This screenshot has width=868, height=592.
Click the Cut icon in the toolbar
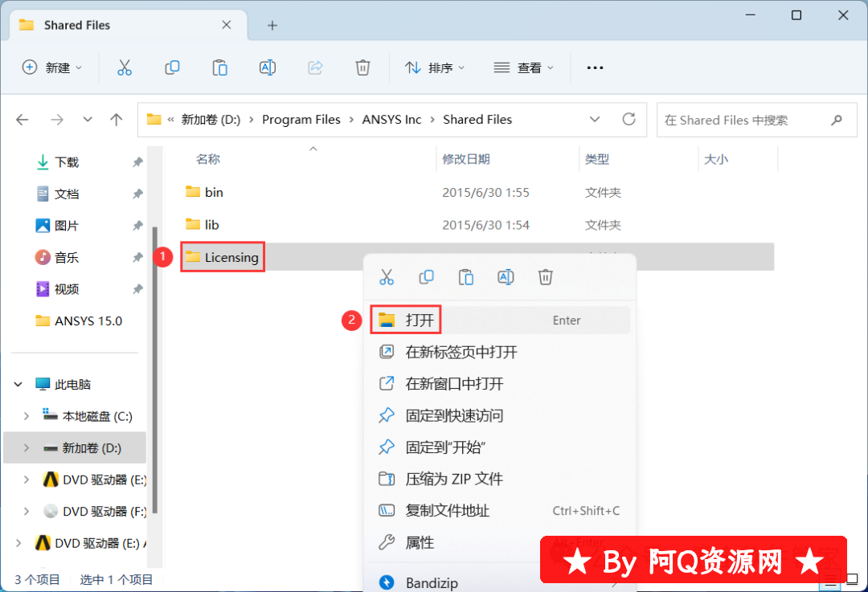124,67
